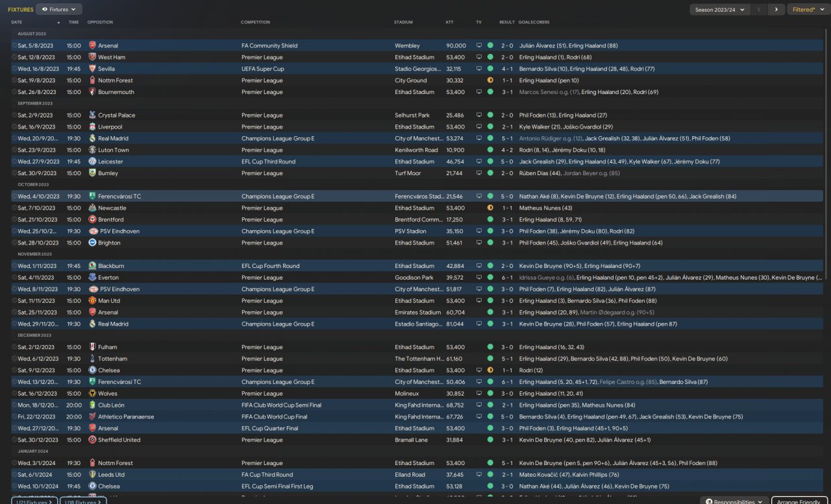The image size is (831, 504).
Task: Click the Brentford club badge
Action: (92, 220)
